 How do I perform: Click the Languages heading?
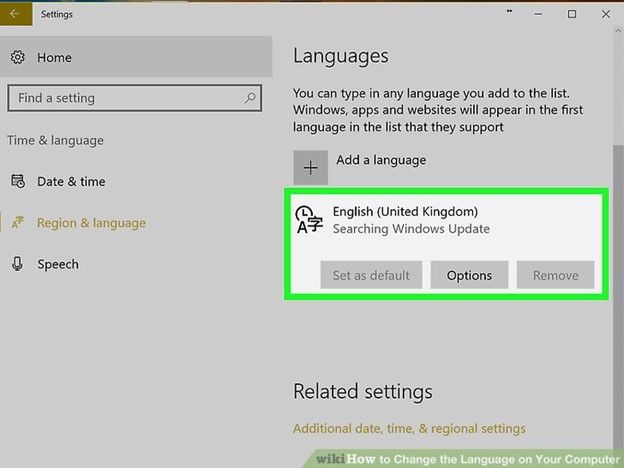click(341, 56)
